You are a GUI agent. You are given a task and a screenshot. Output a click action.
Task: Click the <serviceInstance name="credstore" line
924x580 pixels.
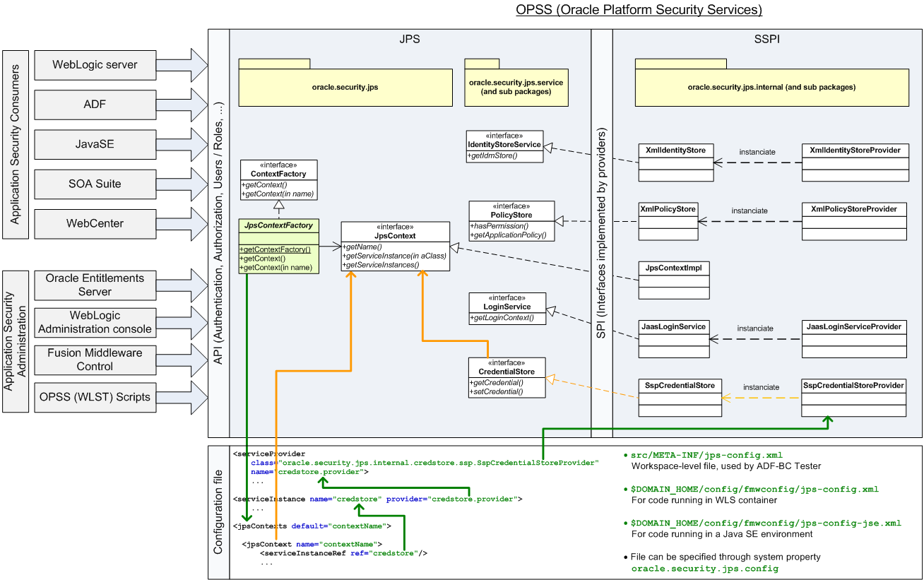(x=377, y=499)
